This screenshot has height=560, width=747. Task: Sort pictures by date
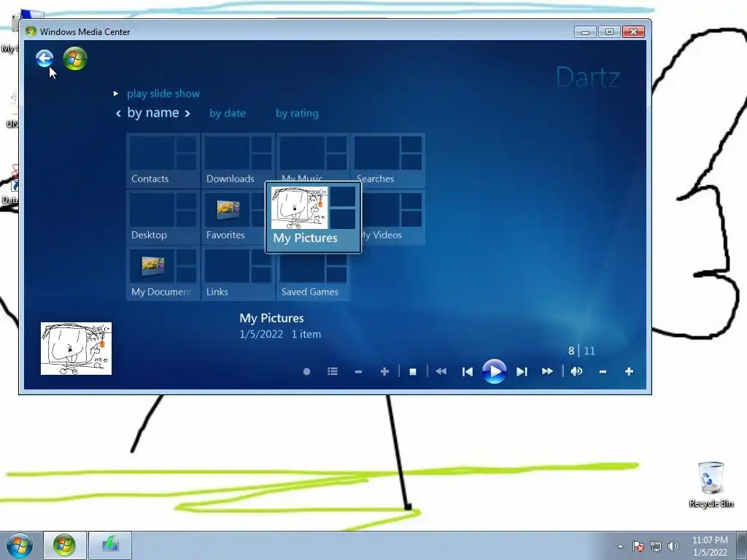click(228, 113)
